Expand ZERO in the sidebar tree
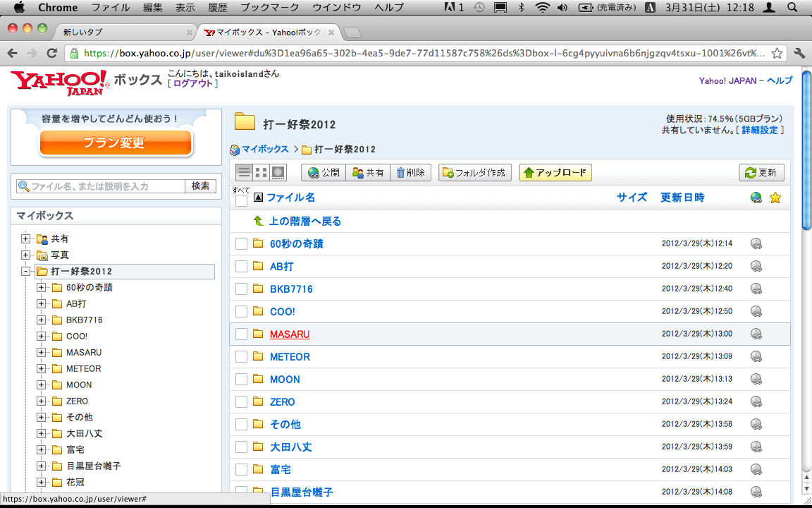This screenshot has height=508, width=812. click(x=41, y=401)
